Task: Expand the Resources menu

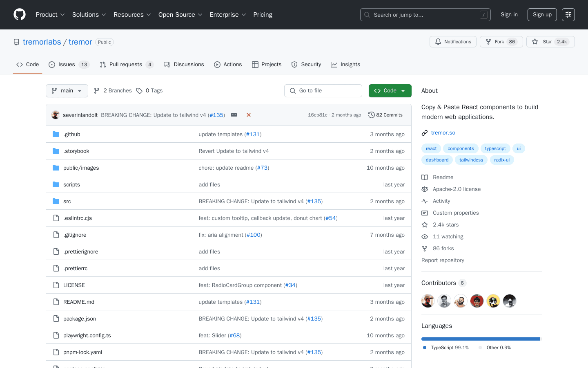Action: tap(132, 15)
